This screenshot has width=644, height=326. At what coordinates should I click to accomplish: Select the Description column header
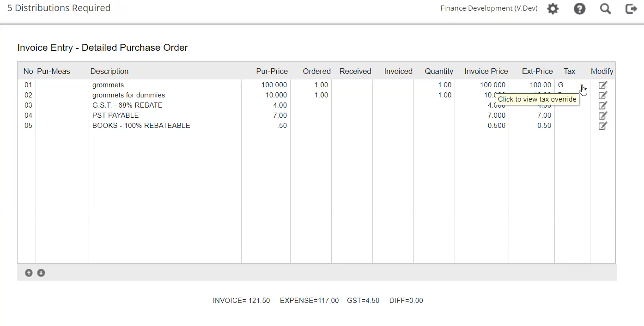tap(109, 71)
